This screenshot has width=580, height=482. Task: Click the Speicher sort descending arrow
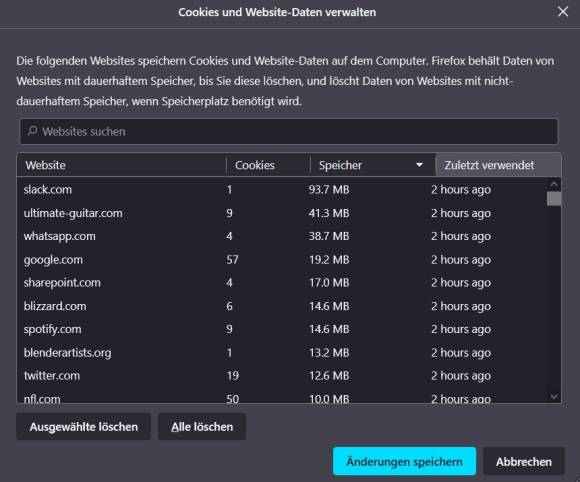(x=419, y=165)
